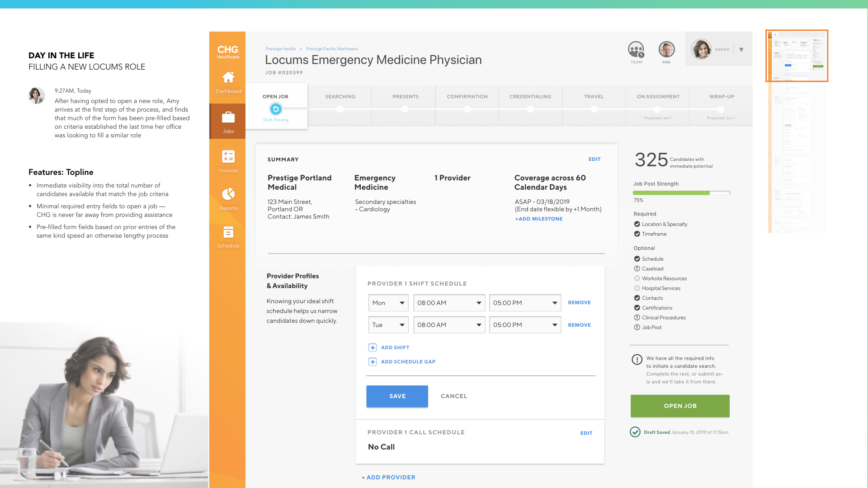The height and width of the screenshot is (488, 868).
Task: Click the green Open Job button
Action: tap(680, 406)
